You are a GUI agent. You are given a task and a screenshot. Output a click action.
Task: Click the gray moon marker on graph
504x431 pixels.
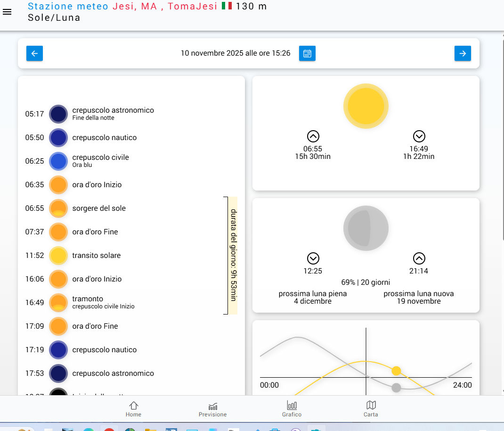[x=396, y=388]
